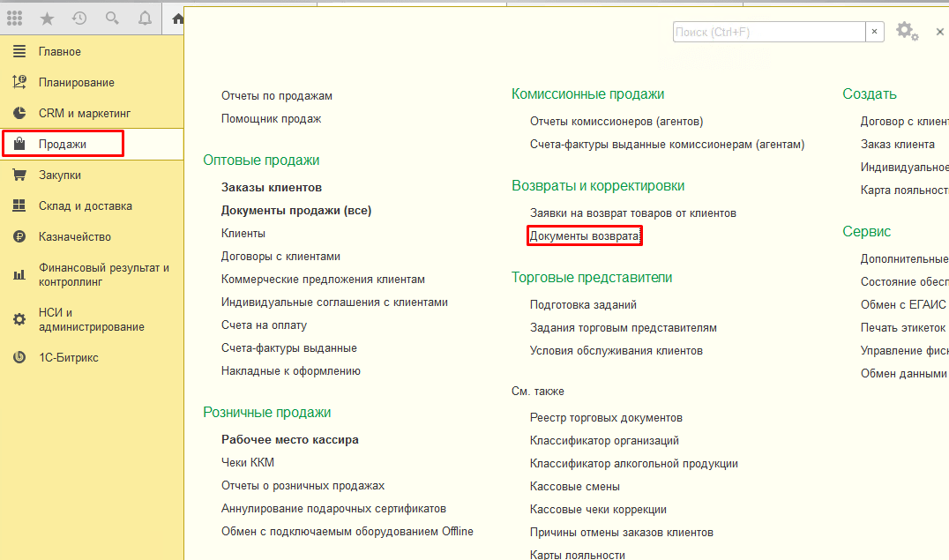Open the Клиенты list
Viewport: 949px width, 560px height.
(243, 233)
